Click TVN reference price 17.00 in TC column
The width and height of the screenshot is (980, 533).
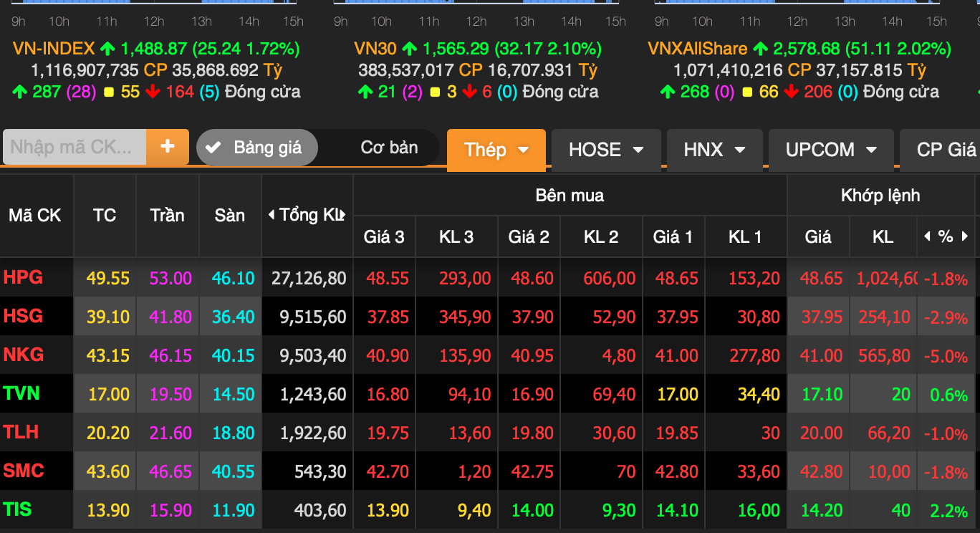point(109,394)
